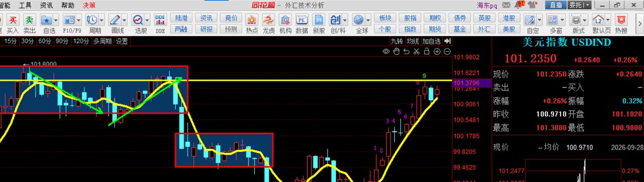The width and height of the screenshot is (644, 182).
Task: Expand the 周期 dropdown arrow
Action: [x=101, y=20]
